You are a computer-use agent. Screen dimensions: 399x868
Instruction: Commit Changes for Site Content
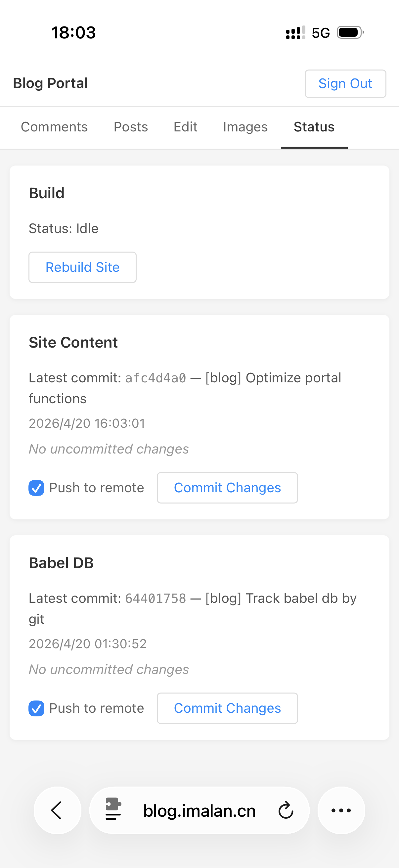point(227,488)
